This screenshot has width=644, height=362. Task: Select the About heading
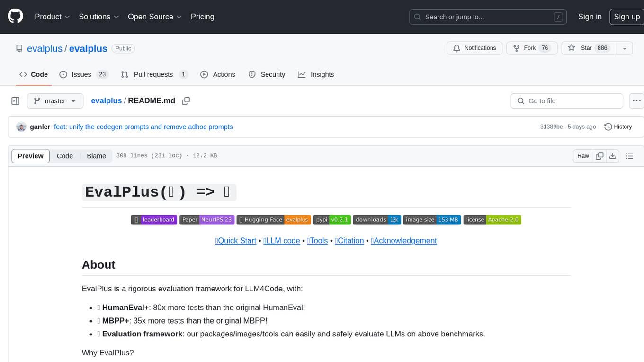tap(98, 265)
